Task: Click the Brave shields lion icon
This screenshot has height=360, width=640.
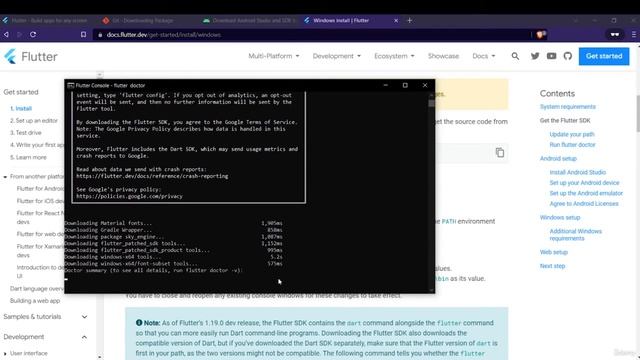Action: (x=541, y=35)
